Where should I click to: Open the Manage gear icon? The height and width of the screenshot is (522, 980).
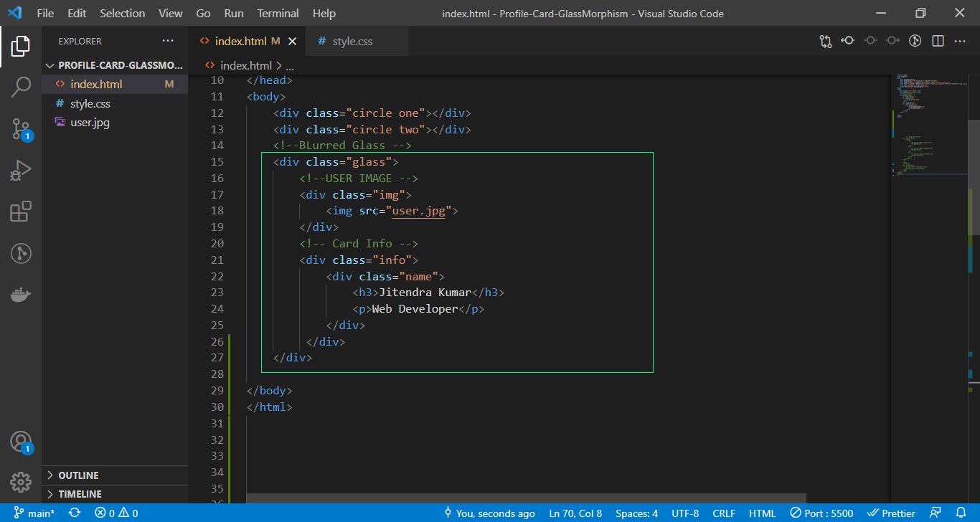point(21,482)
